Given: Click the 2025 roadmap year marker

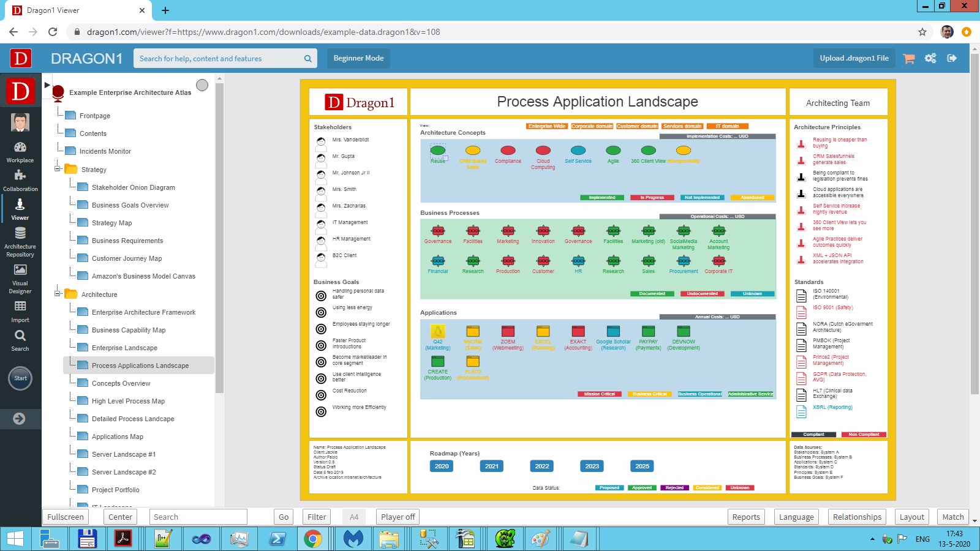Looking at the screenshot, I should 642,466.
